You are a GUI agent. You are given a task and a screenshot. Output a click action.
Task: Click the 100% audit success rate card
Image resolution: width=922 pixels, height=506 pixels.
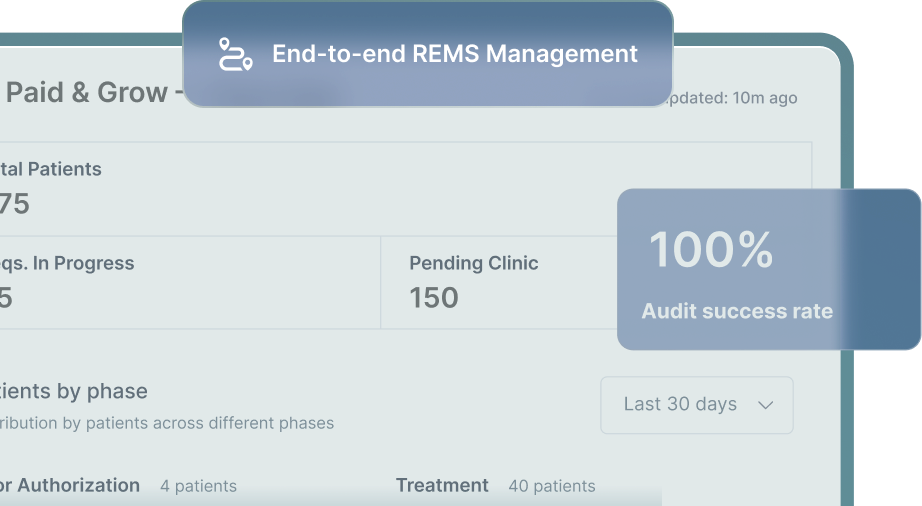tap(769, 269)
